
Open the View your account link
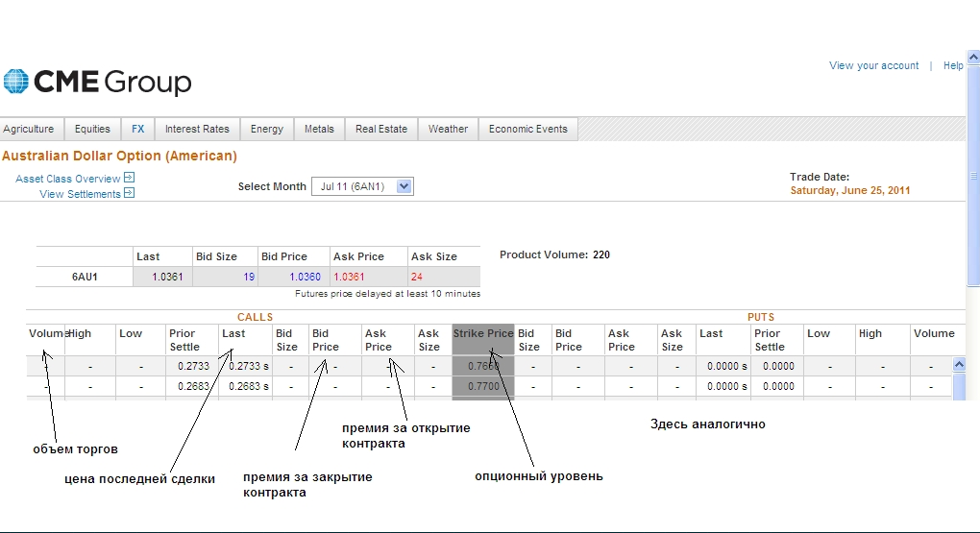(873, 65)
